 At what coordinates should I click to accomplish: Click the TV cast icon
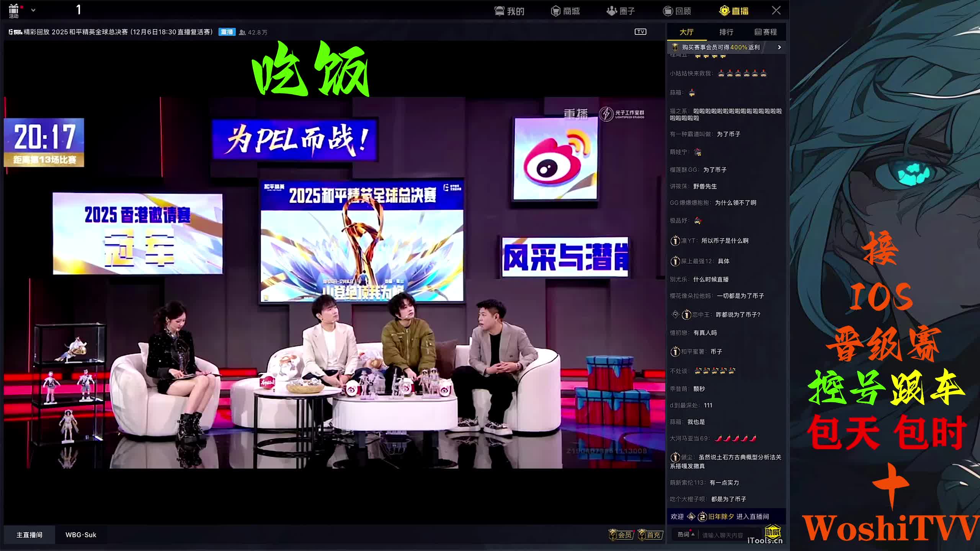coord(640,32)
